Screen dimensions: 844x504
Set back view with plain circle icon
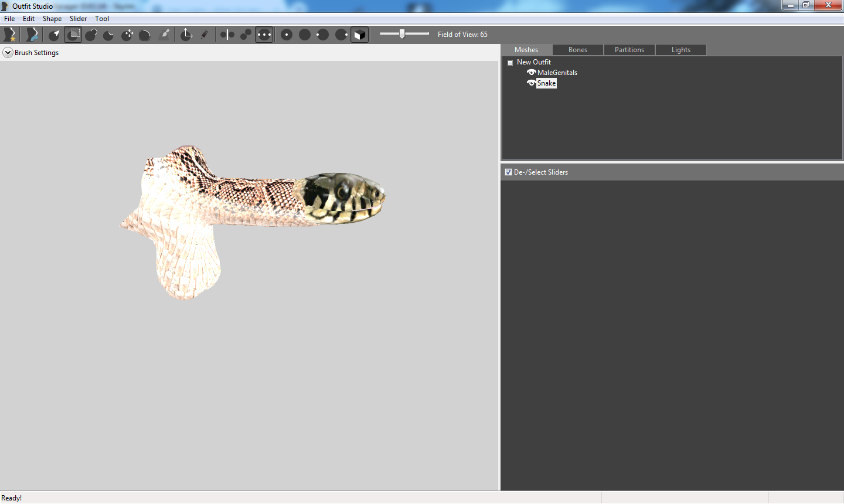click(x=305, y=35)
